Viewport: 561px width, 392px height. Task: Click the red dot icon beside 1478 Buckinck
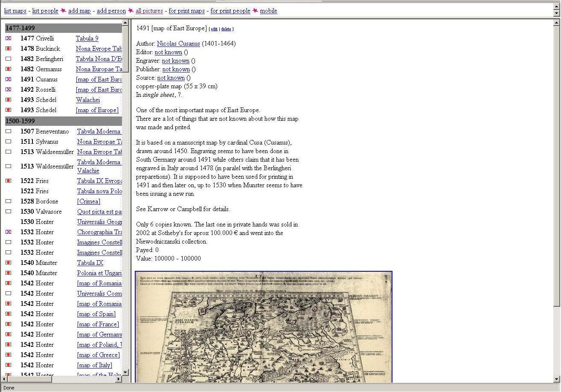(x=8, y=49)
